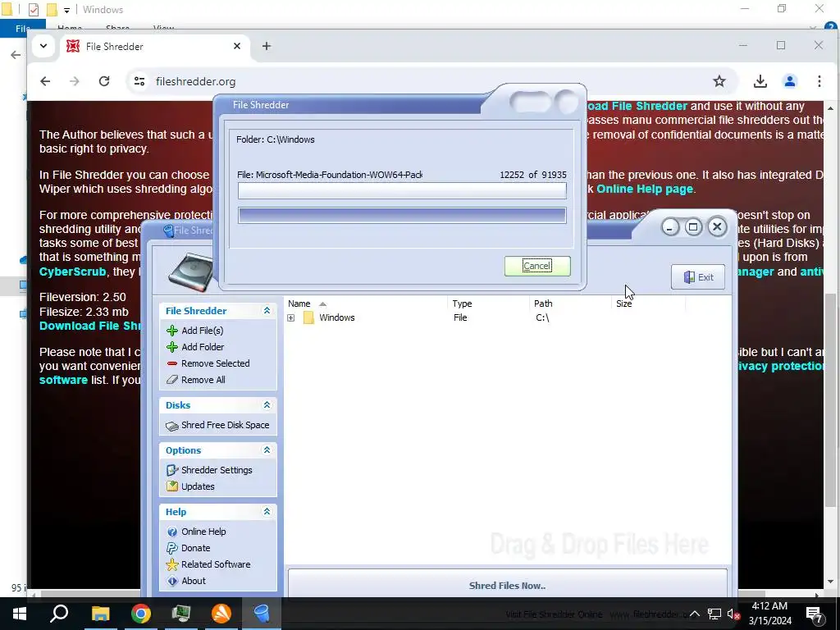The height and width of the screenshot is (630, 840).
Task: Open the notification center
Action: coord(814,614)
